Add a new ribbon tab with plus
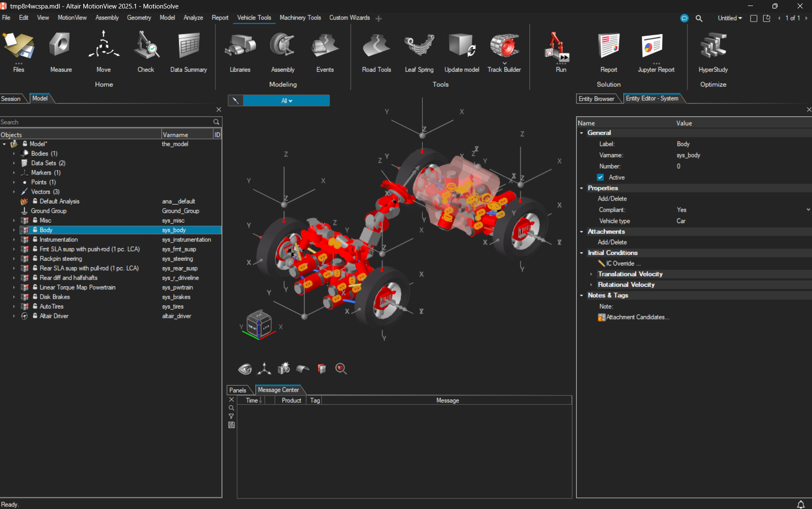 379,18
